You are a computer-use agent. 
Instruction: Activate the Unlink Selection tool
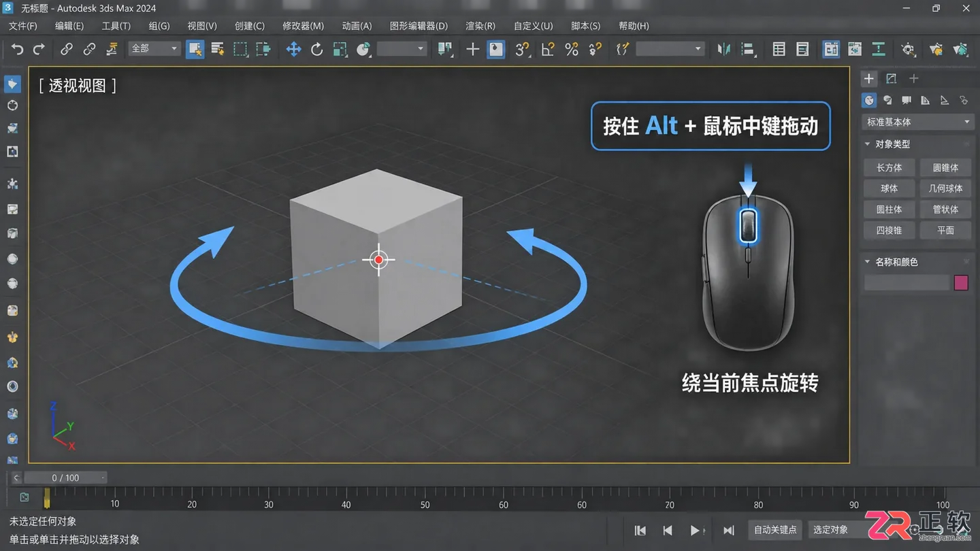click(89, 49)
